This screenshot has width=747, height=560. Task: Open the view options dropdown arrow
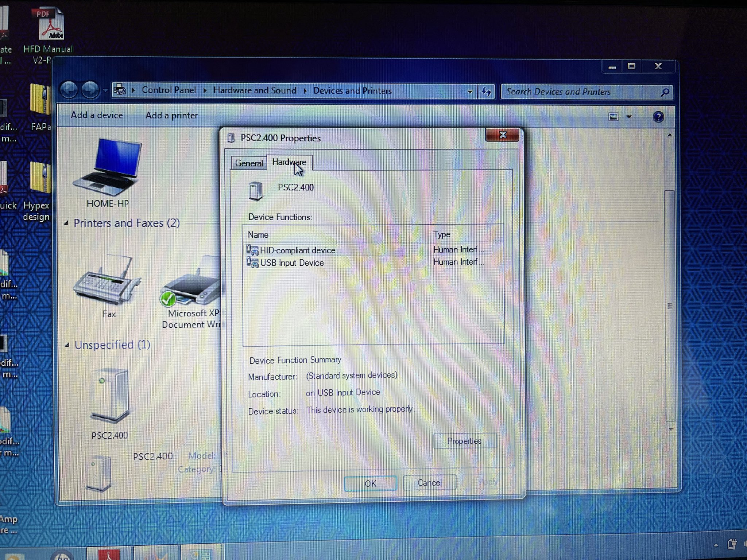629,117
